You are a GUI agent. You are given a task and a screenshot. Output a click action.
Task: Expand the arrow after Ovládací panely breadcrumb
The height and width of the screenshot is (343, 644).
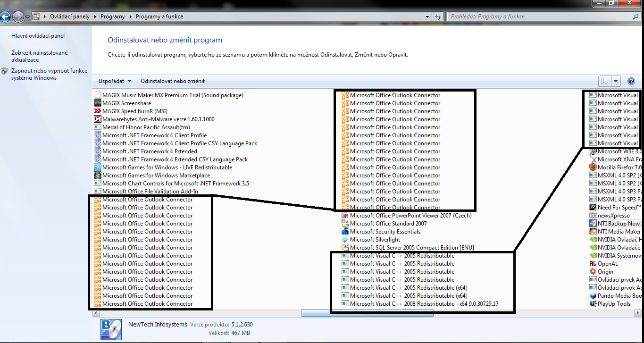(95, 17)
